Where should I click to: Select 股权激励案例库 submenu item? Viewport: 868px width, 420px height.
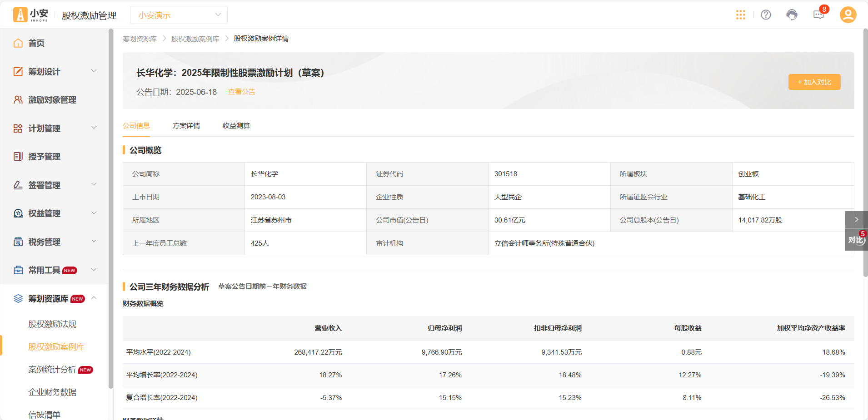(56, 347)
